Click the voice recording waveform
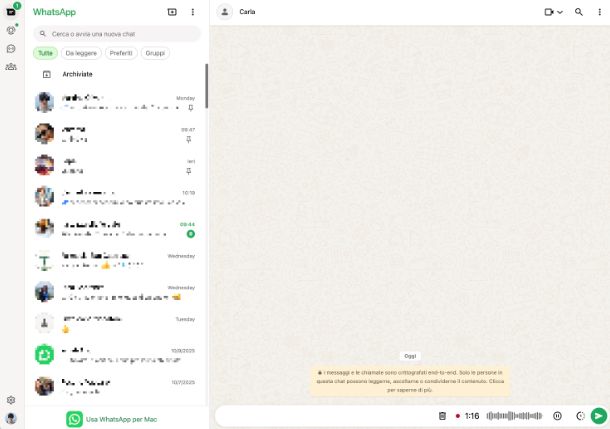This screenshot has height=429, width=610. tap(514, 416)
